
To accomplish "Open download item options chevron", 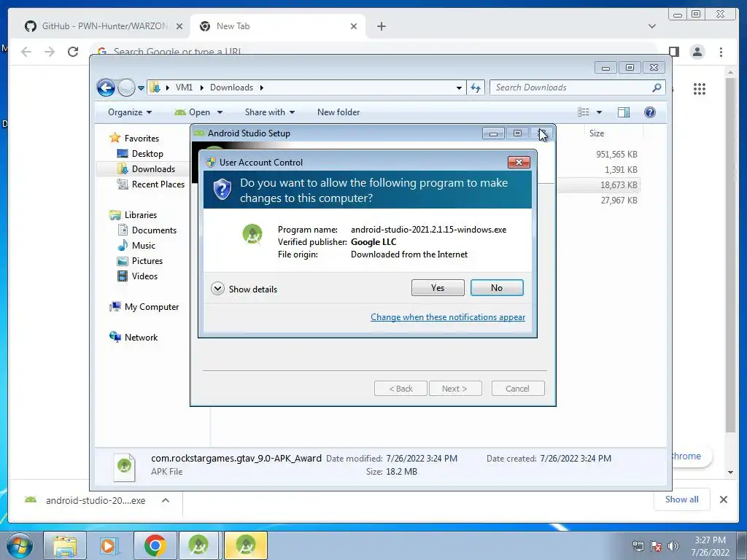I will 166,500.
